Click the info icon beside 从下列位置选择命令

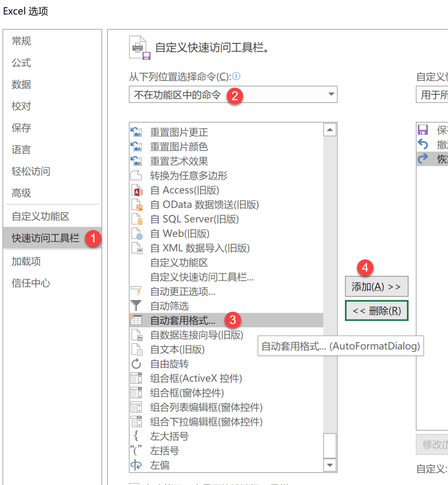(x=236, y=76)
